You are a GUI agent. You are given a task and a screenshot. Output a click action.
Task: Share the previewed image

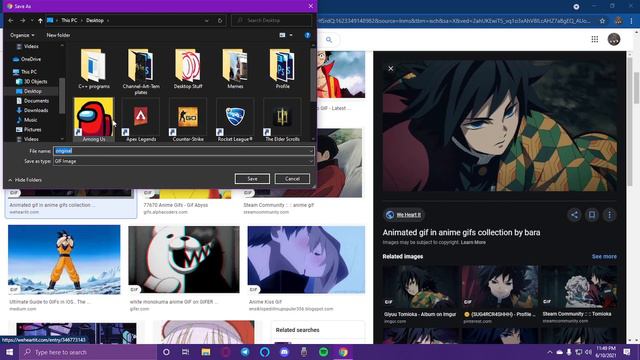coord(574,215)
